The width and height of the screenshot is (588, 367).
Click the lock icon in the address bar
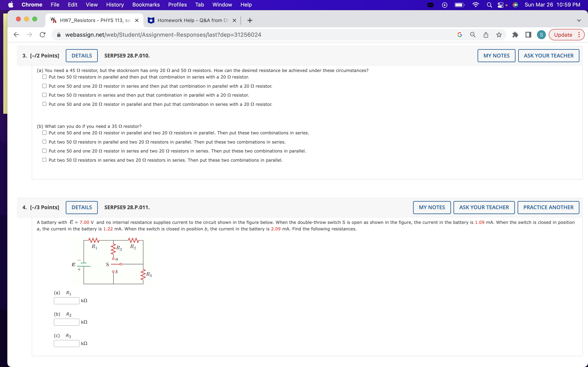58,35
